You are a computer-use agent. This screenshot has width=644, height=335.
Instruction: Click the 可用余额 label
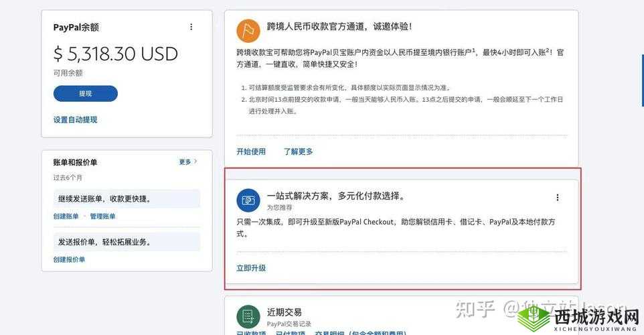coord(68,73)
